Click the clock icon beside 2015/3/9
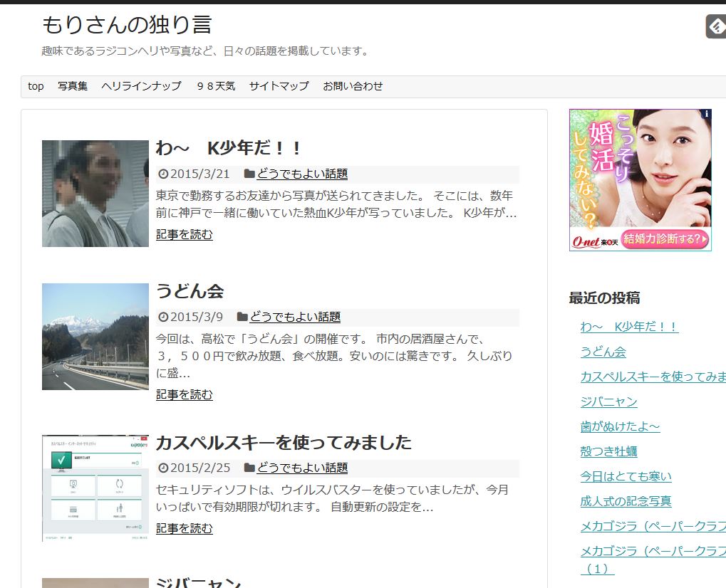 (x=162, y=317)
